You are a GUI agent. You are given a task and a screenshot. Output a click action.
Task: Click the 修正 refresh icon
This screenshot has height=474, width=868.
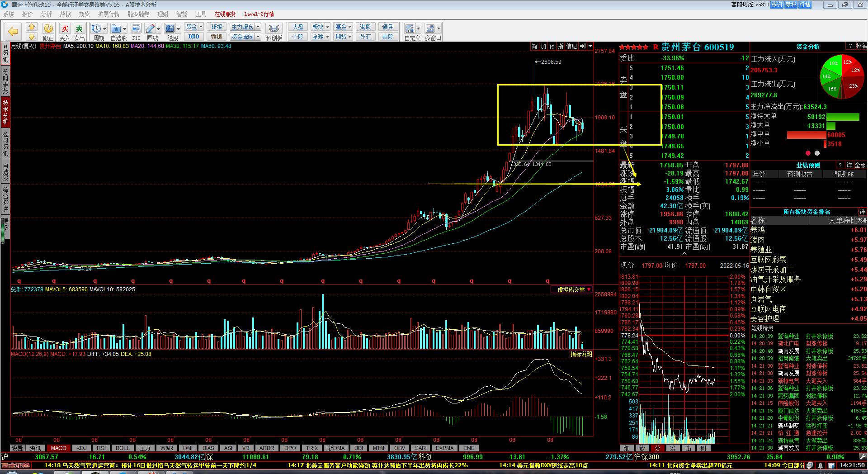[x=48, y=28]
